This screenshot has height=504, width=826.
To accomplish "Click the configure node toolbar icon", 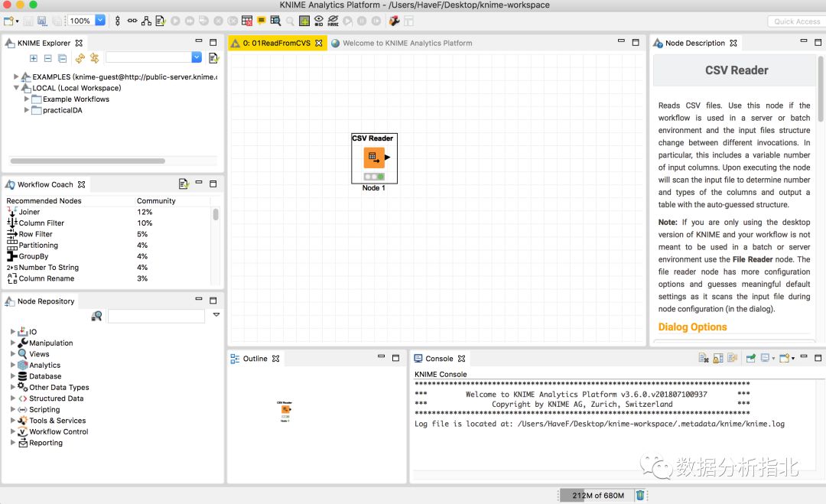I will [161, 21].
